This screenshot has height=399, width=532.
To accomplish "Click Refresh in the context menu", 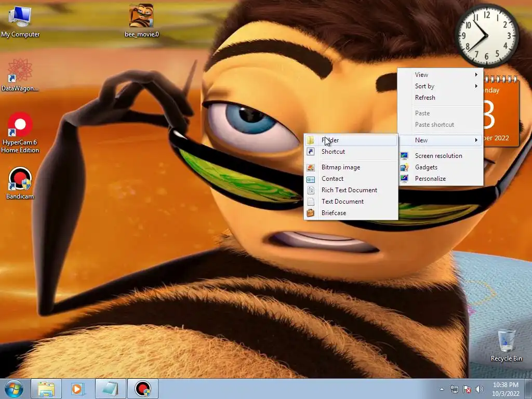I will coord(441,98).
